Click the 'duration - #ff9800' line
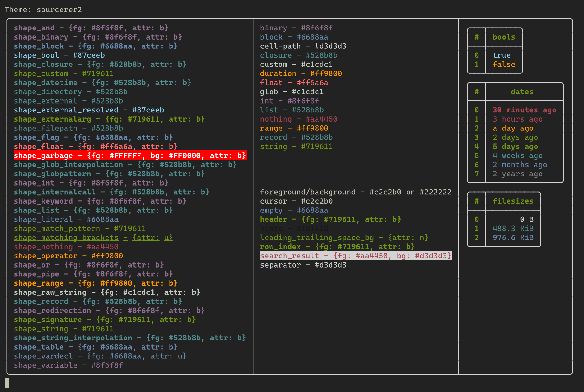Image resolution: width=584 pixels, height=392 pixels. coord(301,74)
